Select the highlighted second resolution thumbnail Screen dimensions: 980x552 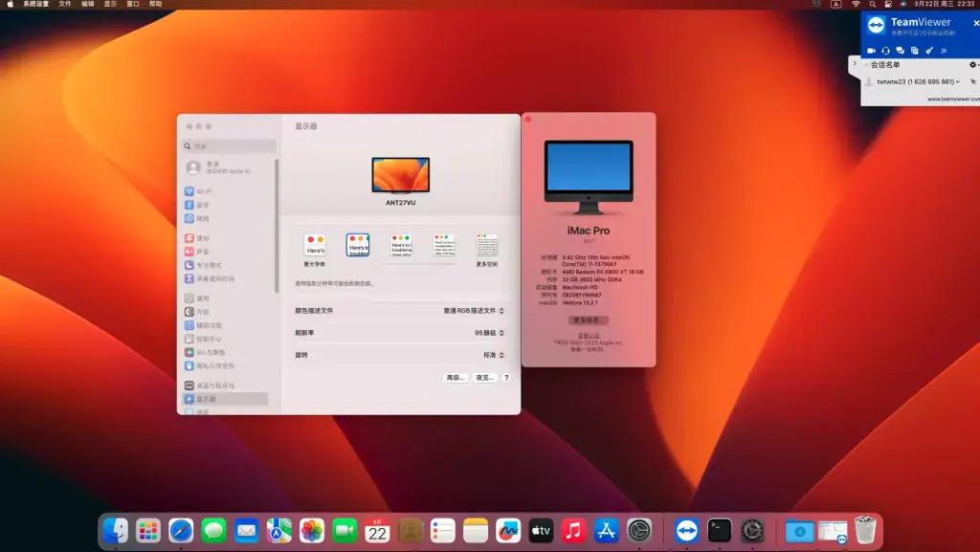click(358, 245)
